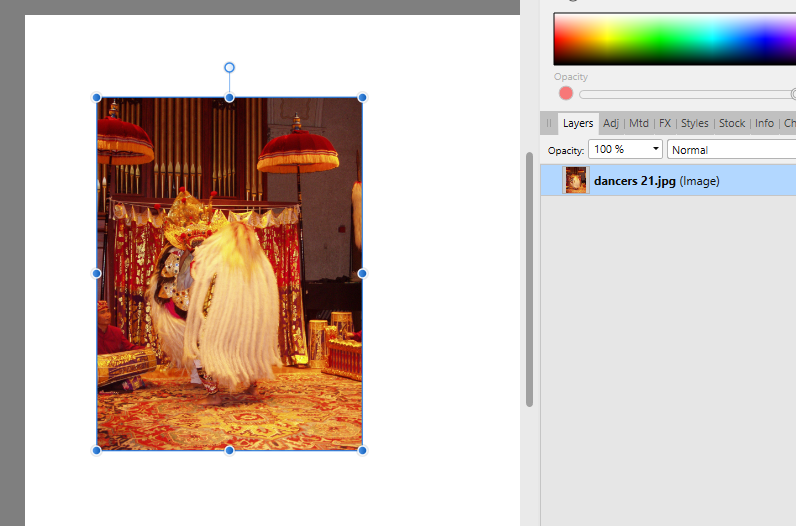796x526 pixels.
Task: Click the colour panel opacity slider track
Action: [x=686, y=94]
